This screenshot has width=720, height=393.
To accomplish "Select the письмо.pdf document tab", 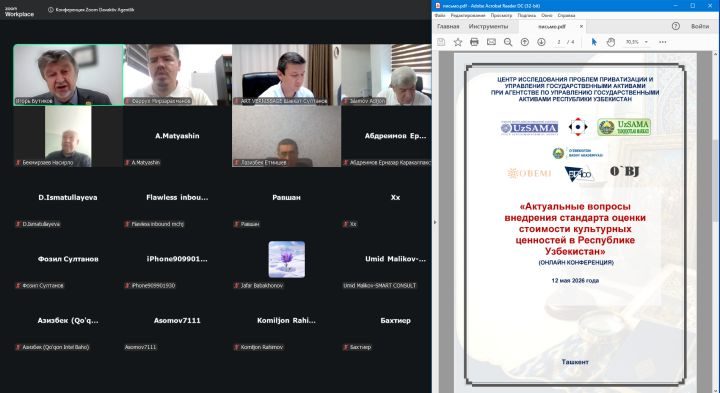I will tap(552, 27).
